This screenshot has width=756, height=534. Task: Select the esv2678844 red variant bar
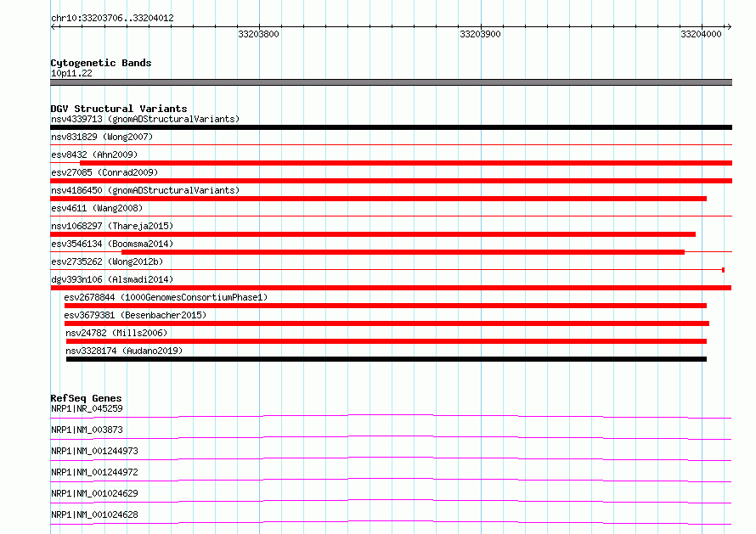coord(386,306)
